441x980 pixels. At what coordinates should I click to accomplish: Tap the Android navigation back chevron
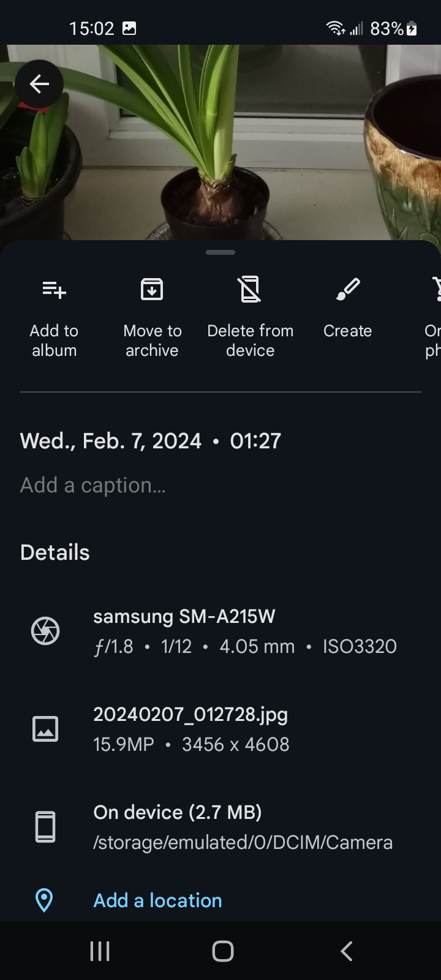[346, 951]
